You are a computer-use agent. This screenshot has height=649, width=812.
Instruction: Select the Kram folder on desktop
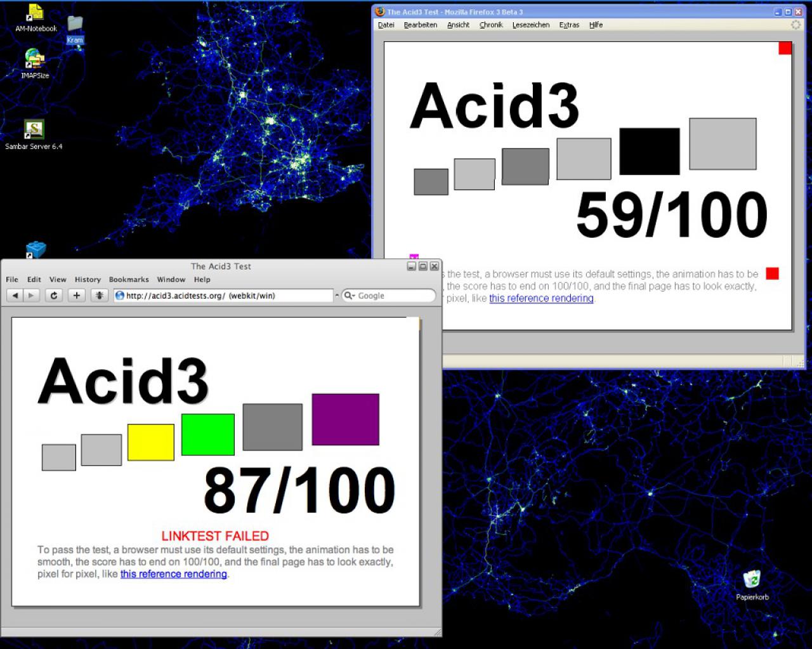pos(75,29)
